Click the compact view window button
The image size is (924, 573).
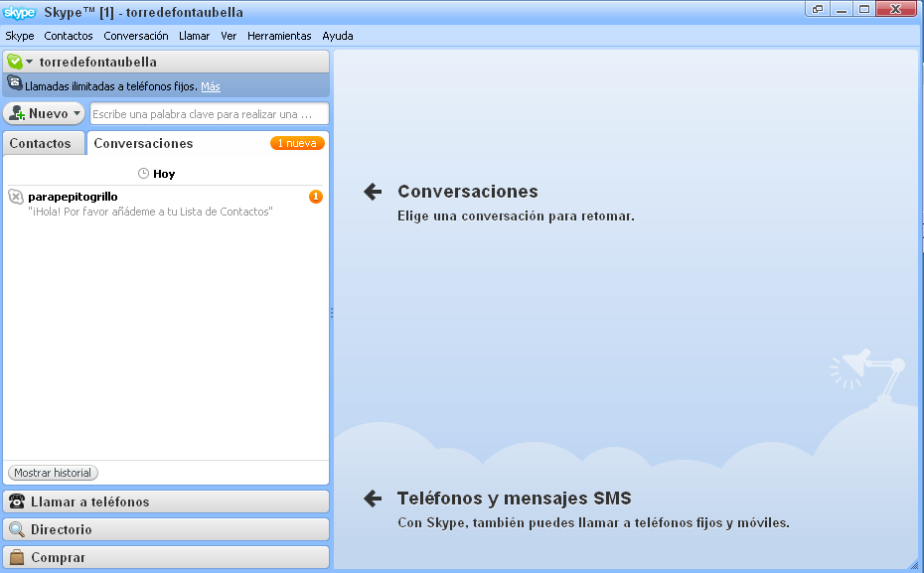pos(818,9)
